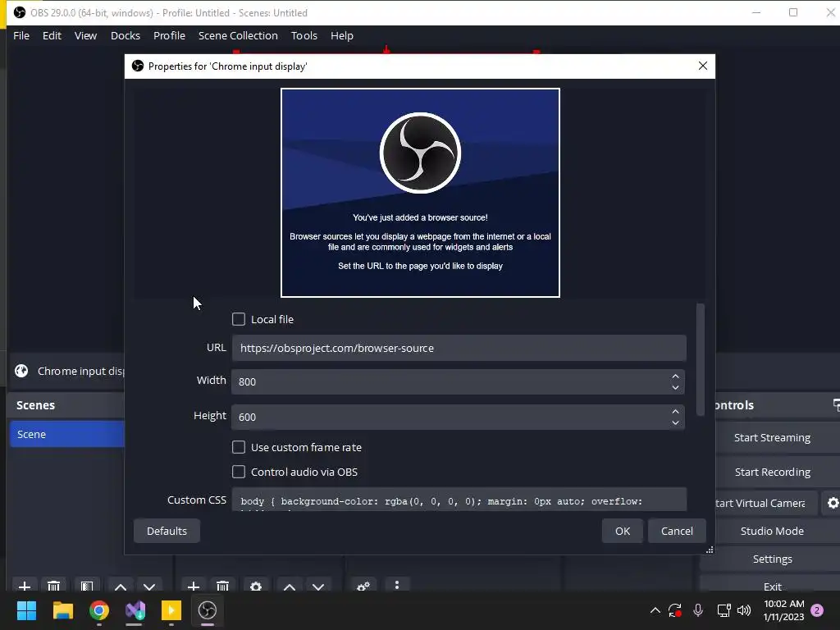Screen dimensions: 840x630
Task: Open Windows Start menu
Action: pos(26,610)
